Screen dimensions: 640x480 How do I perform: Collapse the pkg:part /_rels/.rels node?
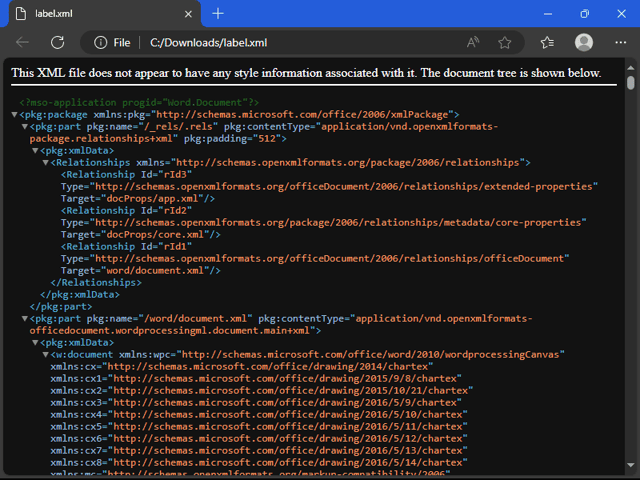click(24, 127)
